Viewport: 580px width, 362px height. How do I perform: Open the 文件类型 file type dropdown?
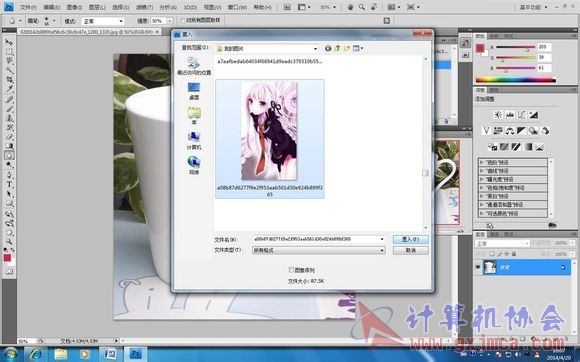[x=318, y=250]
